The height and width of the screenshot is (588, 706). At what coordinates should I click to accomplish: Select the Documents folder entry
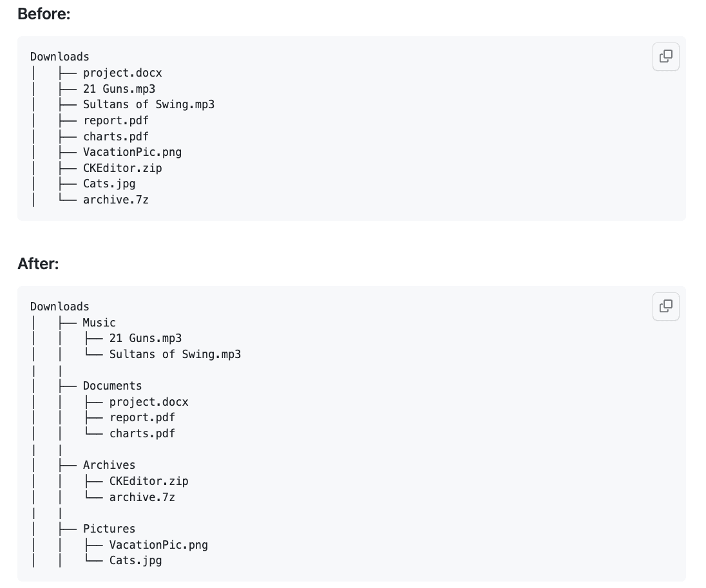point(112,386)
